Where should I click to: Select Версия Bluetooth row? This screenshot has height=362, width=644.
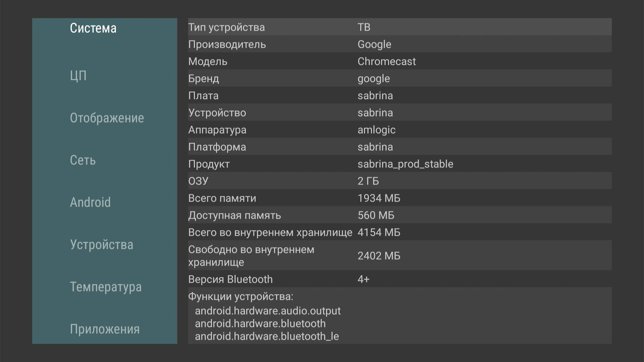pyautogui.click(x=399, y=279)
